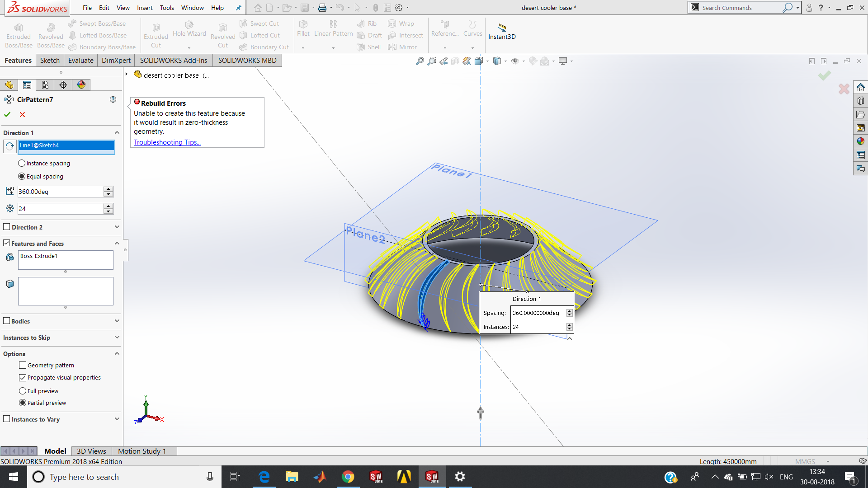Open the Insert menu
Image resolution: width=868 pixels, height=488 pixels.
click(145, 8)
